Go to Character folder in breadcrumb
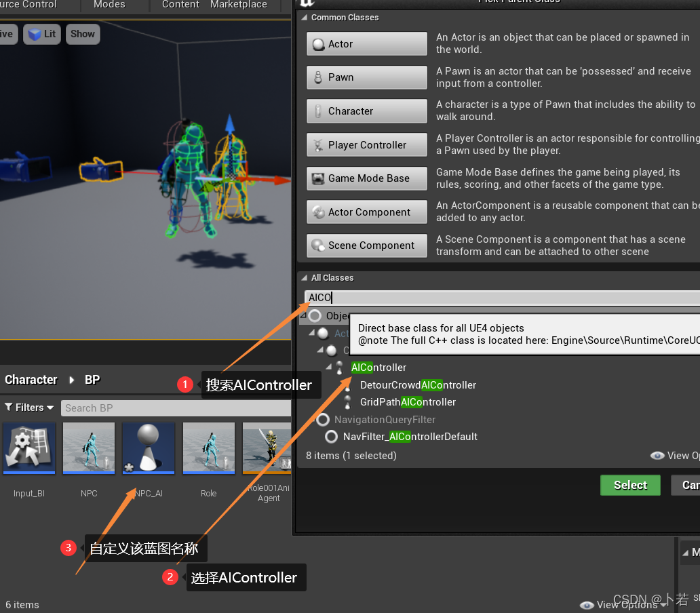The image size is (700, 613). coord(31,380)
